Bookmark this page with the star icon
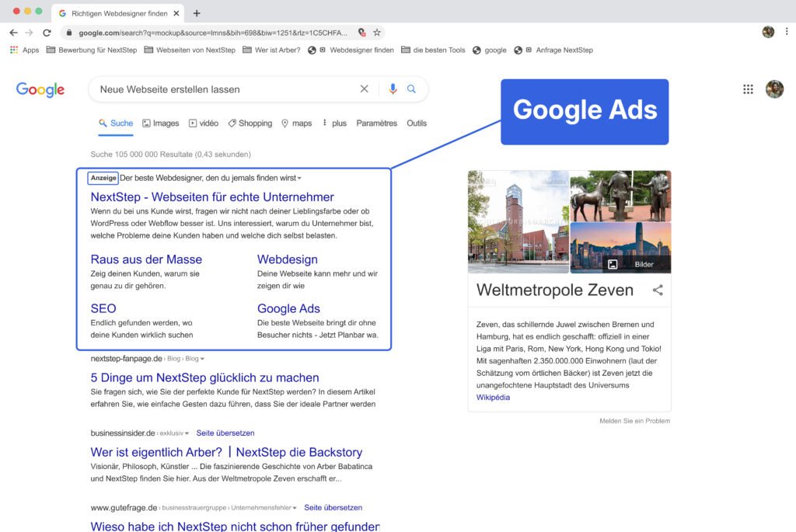 (x=377, y=33)
